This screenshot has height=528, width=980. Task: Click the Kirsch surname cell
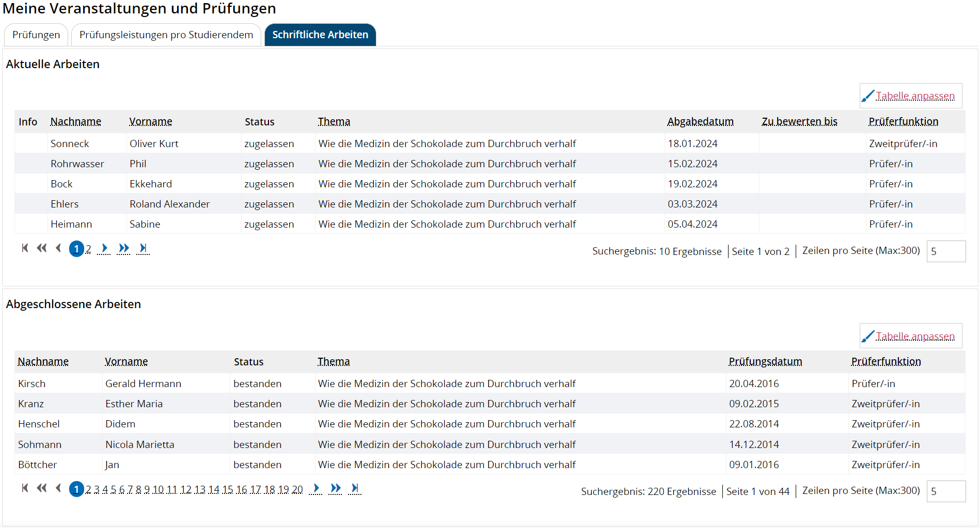(32, 384)
